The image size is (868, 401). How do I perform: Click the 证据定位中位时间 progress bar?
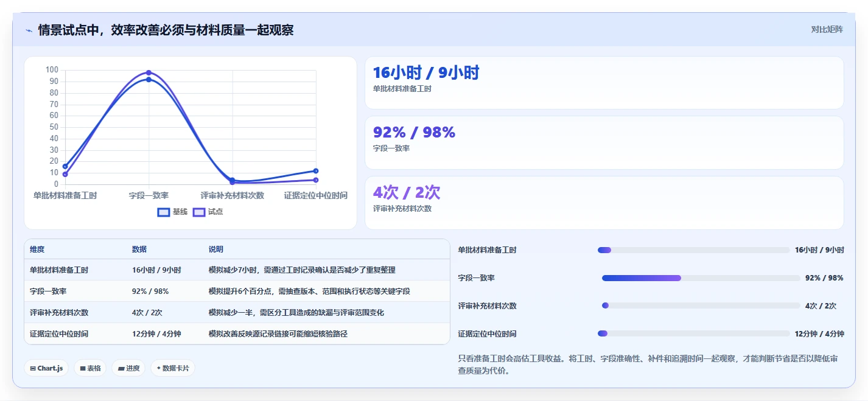click(x=693, y=333)
